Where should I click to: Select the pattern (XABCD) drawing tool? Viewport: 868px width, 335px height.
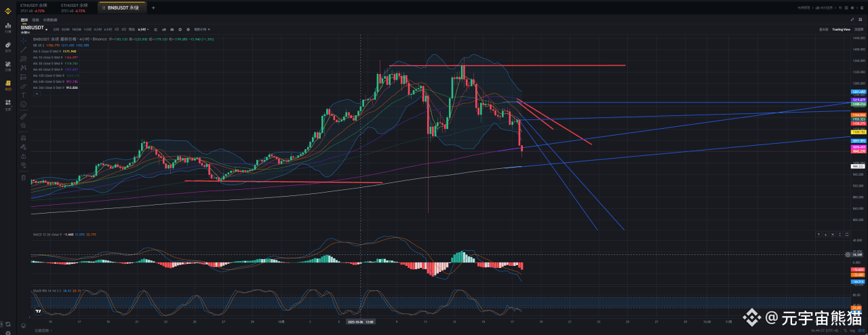pos(23,68)
